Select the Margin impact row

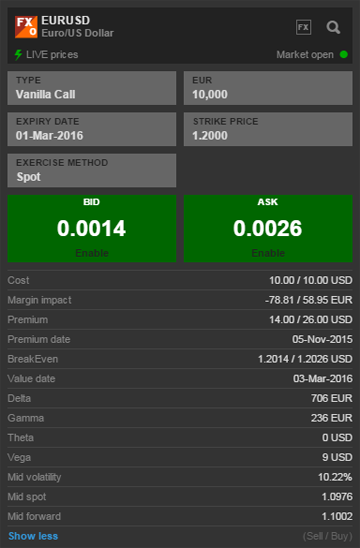[180, 300]
